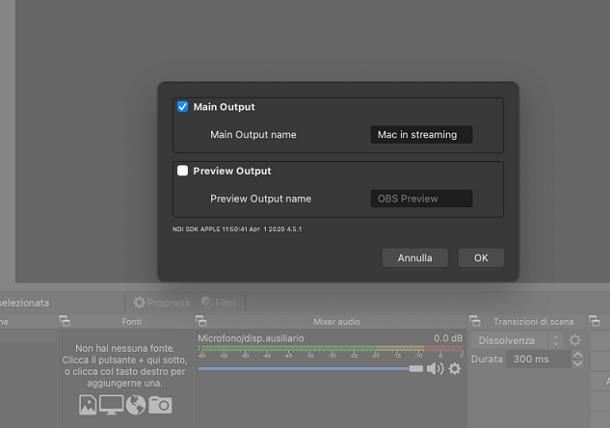Click the Microfono volume slider handle

416,368
